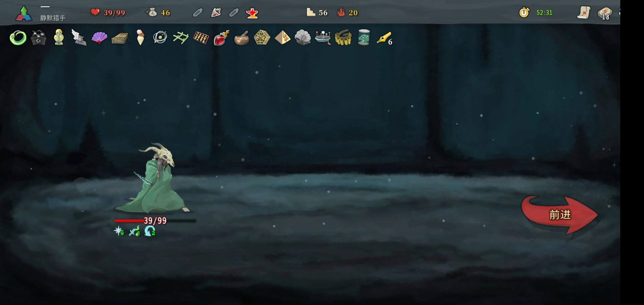Click the ascension flame icon
Screen dimensions: 644x305
pyautogui.click(x=341, y=12)
